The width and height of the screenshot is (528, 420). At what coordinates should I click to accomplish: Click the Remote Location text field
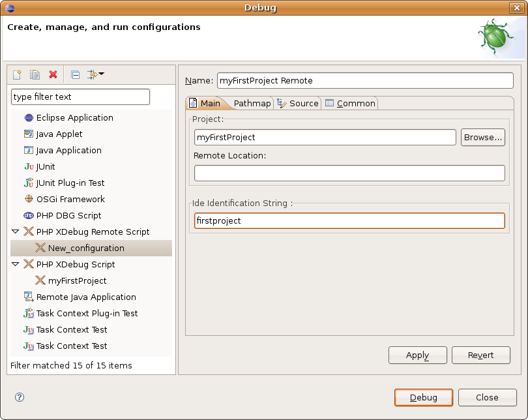coord(349,173)
